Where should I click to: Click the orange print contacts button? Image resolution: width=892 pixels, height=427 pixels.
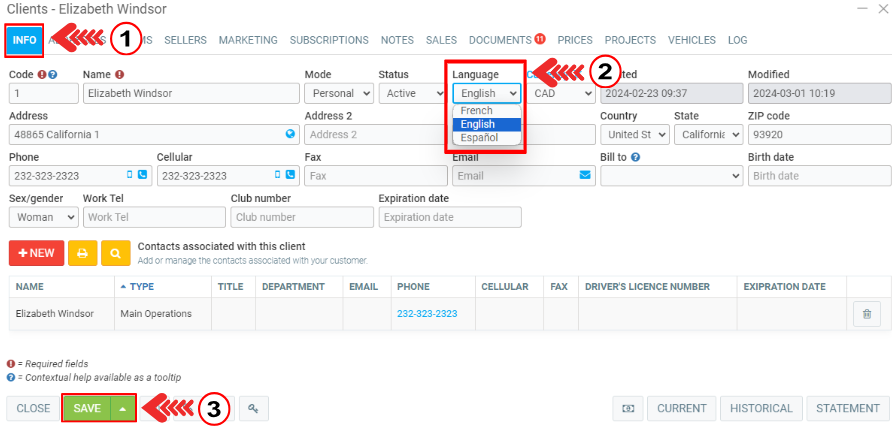82,254
